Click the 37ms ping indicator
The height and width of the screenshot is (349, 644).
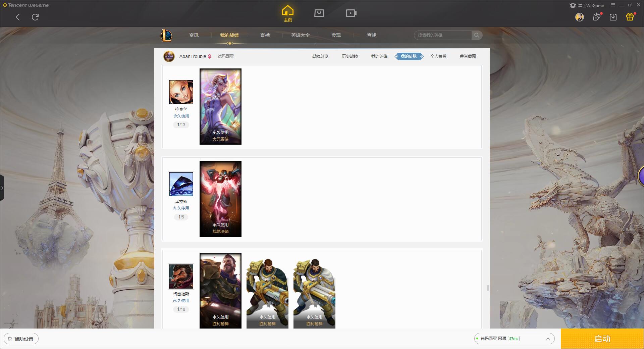514,339
